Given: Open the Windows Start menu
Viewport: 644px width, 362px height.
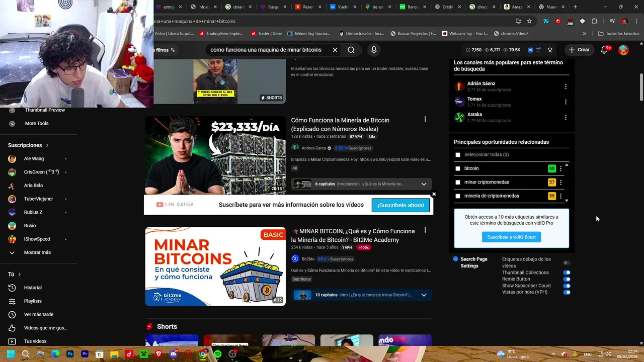Looking at the screenshot, I should point(11,354).
